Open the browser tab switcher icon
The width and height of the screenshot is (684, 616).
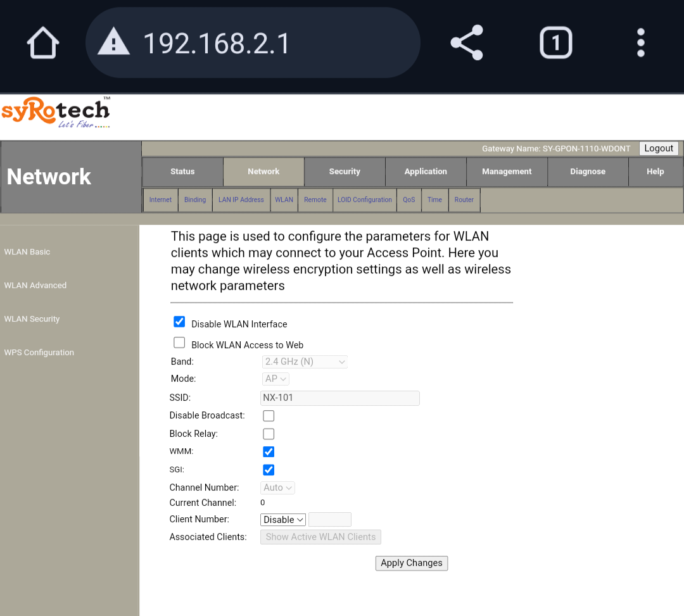(555, 43)
